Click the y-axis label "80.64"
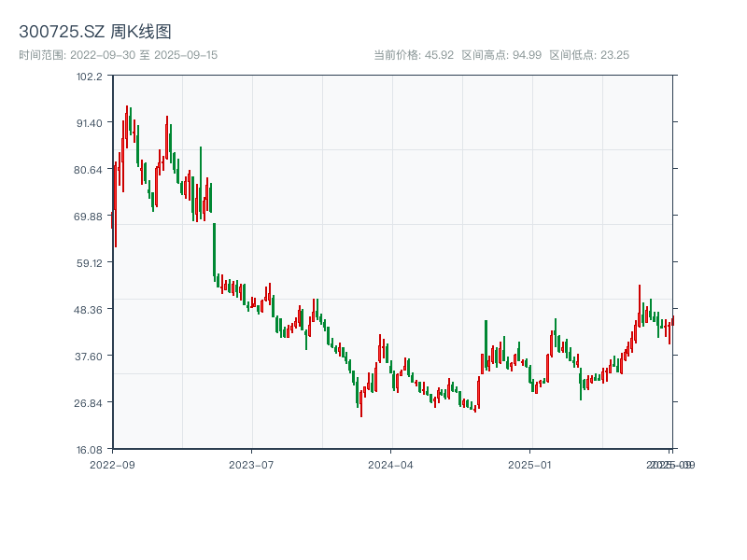Viewport: 747px width, 560px height. (88, 170)
